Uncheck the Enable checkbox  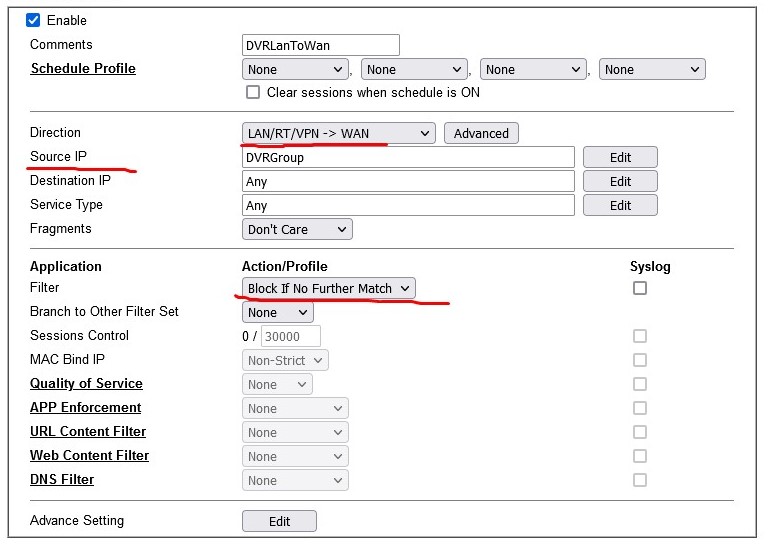(x=33, y=20)
